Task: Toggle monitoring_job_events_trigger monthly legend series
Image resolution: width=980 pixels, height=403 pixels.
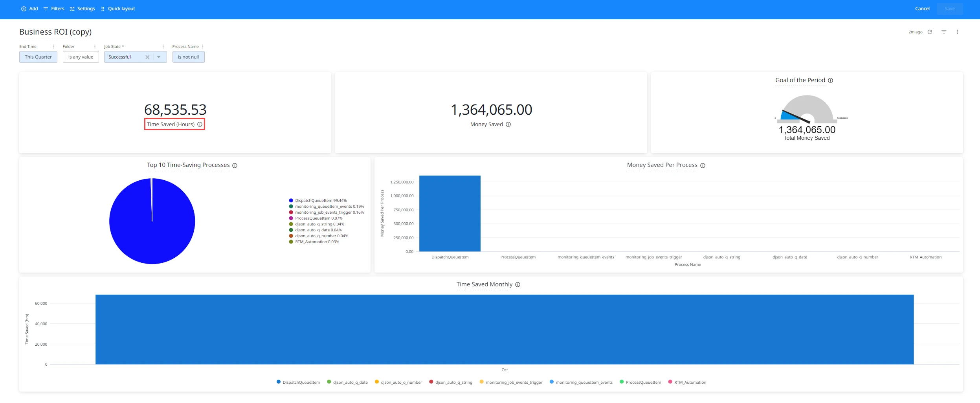Action: (511, 382)
